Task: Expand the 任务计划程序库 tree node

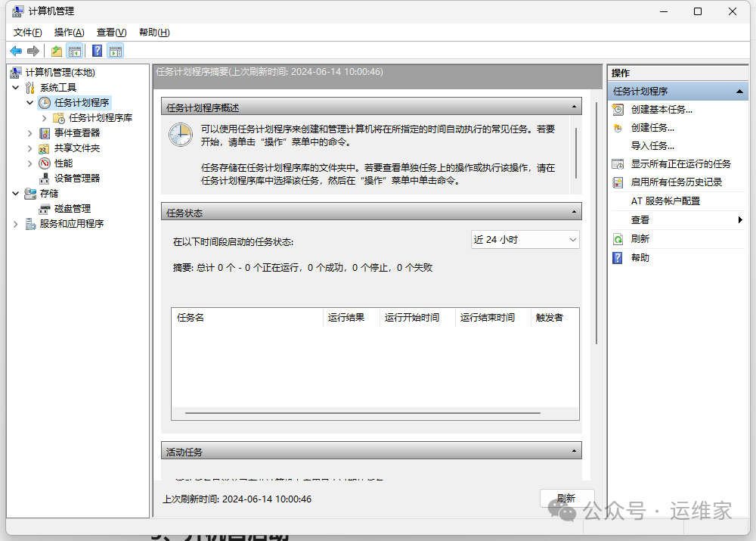Action: pyautogui.click(x=45, y=118)
